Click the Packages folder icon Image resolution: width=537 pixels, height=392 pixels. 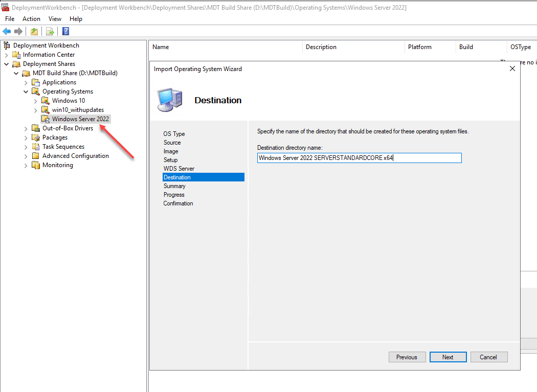point(36,137)
